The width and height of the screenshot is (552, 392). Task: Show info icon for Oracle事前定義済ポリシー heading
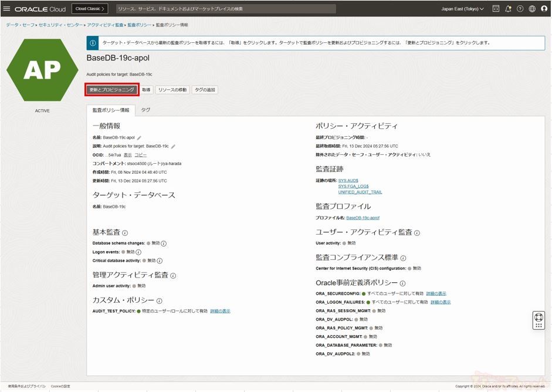[402, 283]
